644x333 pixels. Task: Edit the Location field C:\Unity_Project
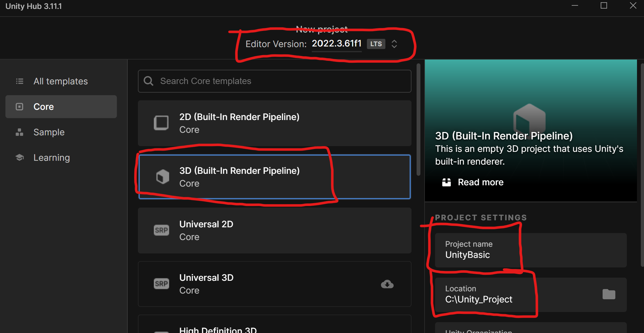tap(531, 295)
